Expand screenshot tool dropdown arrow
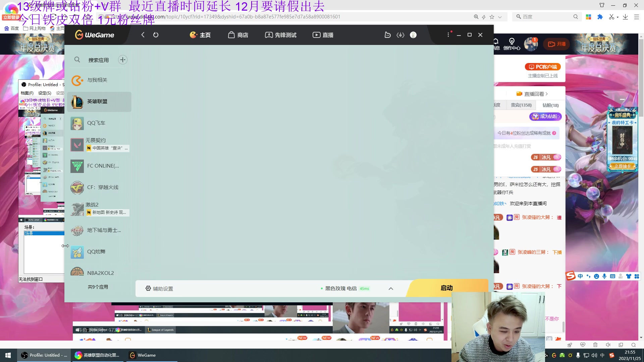 [x=618, y=17]
